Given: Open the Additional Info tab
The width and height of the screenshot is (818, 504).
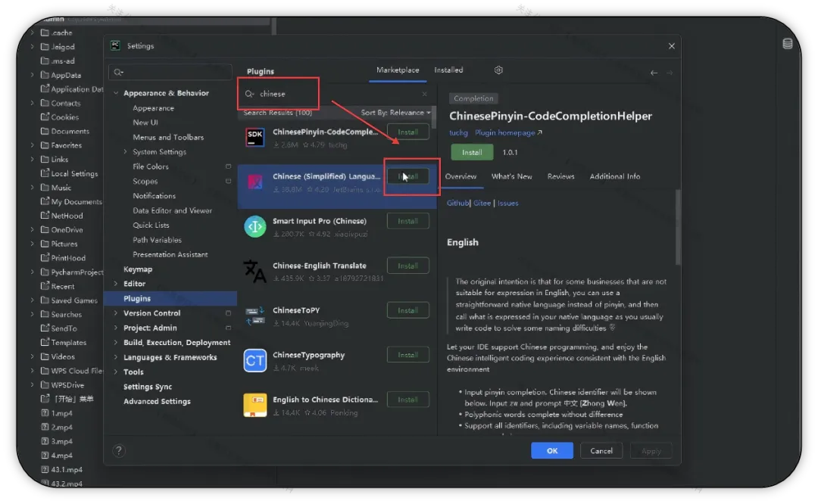Looking at the screenshot, I should (614, 176).
